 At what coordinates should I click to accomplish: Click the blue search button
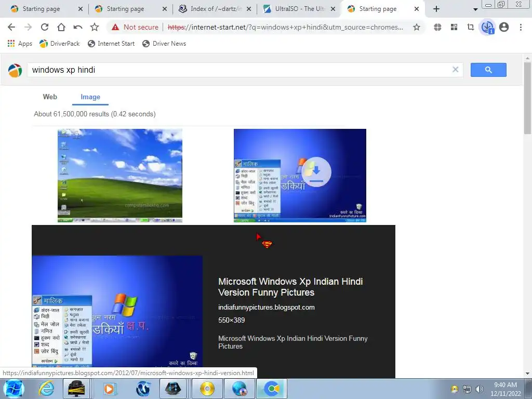pyautogui.click(x=488, y=70)
